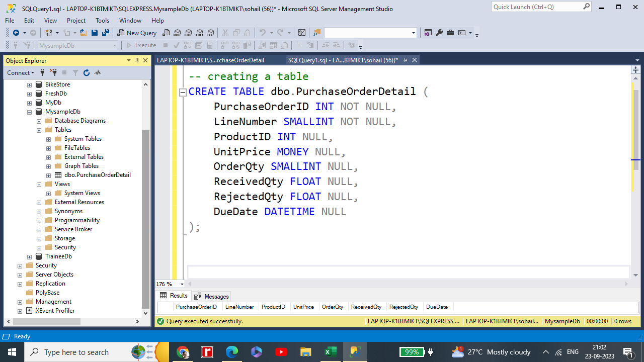644x362 pixels.
Task: Expand the Server Objects node
Action: (20, 275)
